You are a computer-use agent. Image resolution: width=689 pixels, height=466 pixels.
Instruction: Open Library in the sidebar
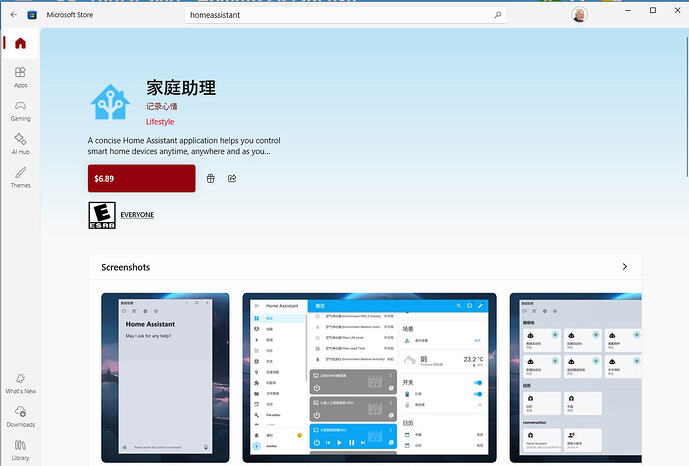(20, 451)
